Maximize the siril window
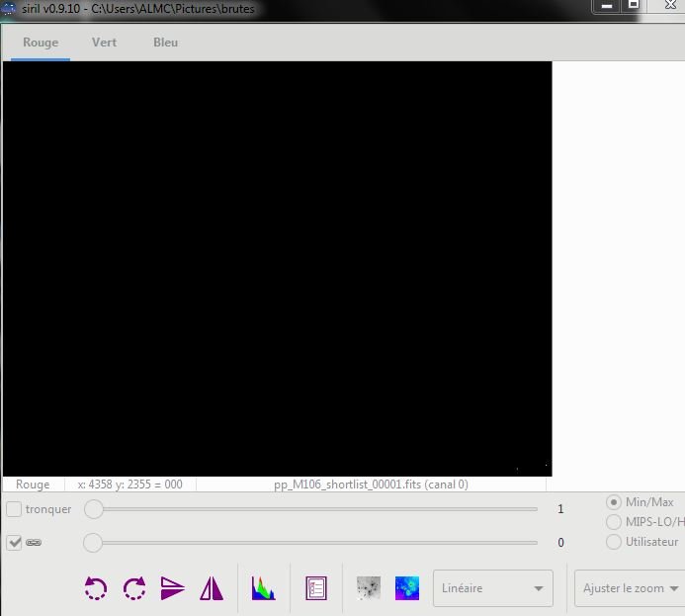Screen dimensions: 685x616 [634, 6]
